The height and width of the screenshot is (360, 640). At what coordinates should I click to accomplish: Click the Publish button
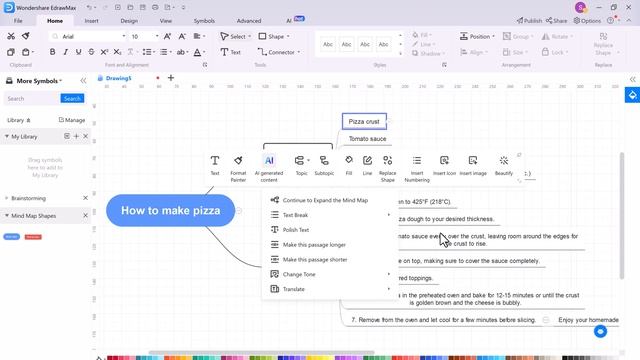click(x=529, y=20)
